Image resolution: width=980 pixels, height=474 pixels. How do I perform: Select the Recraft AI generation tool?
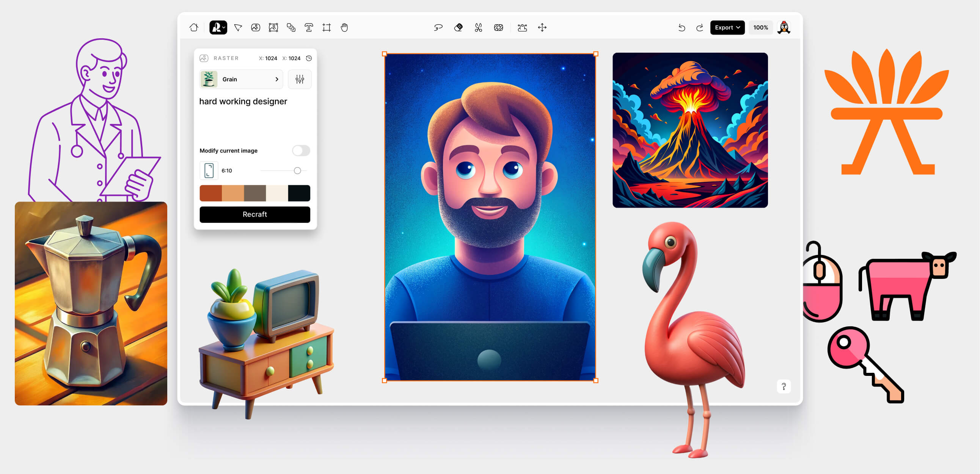(218, 27)
